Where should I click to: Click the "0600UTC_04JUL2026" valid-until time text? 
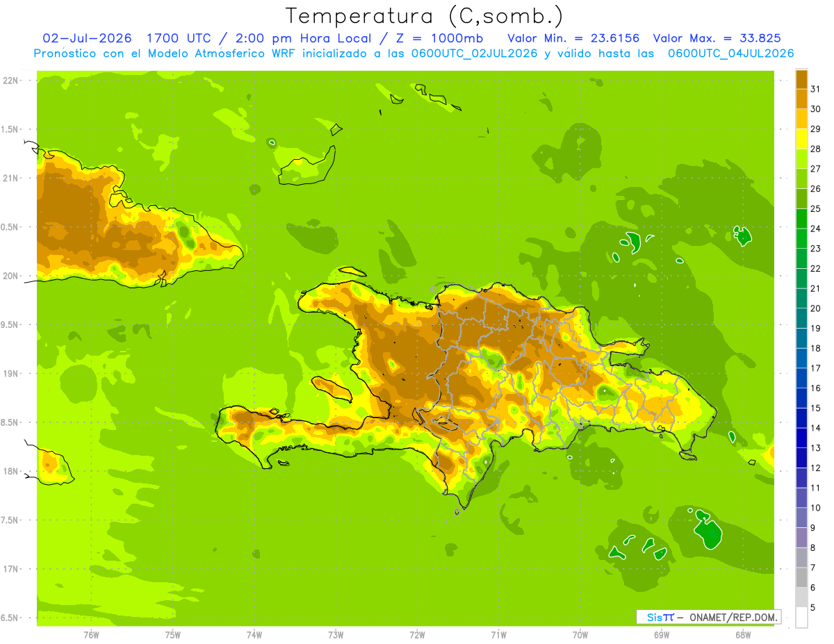(x=731, y=53)
